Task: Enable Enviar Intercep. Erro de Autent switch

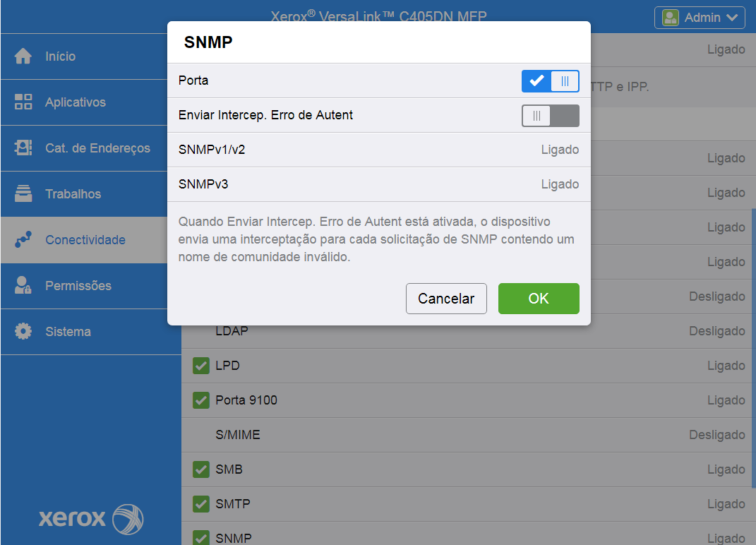Action: (550, 116)
